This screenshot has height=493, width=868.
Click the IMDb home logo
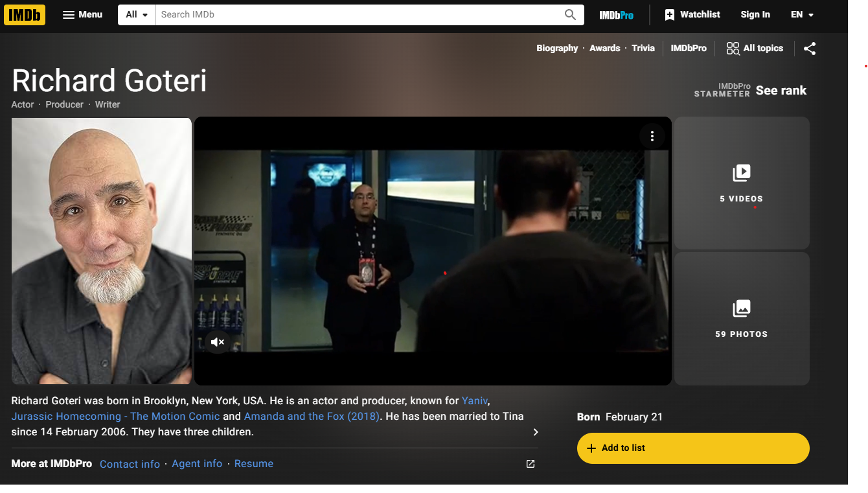pyautogui.click(x=25, y=14)
